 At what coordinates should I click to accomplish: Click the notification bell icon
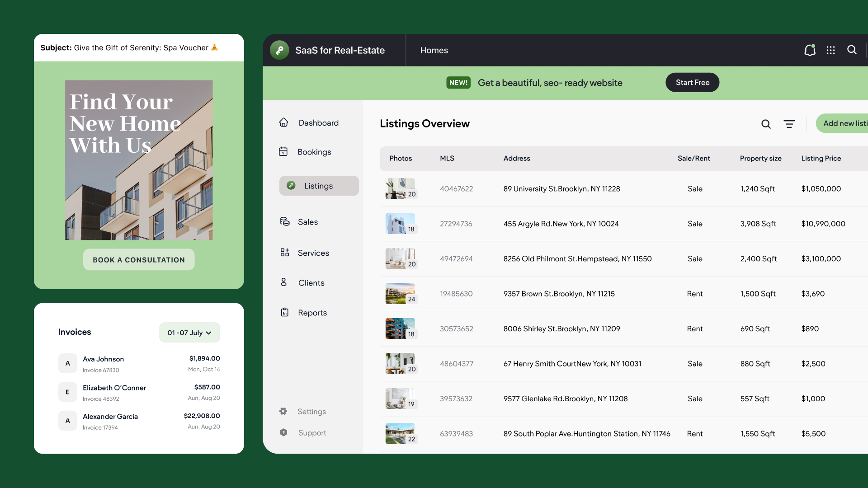(x=810, y=50)
